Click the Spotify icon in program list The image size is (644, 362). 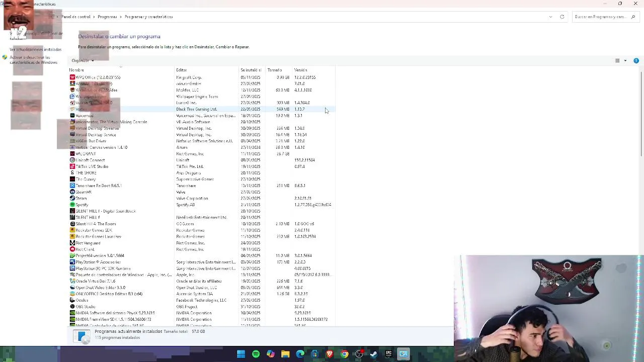click(x=72, y=205)
